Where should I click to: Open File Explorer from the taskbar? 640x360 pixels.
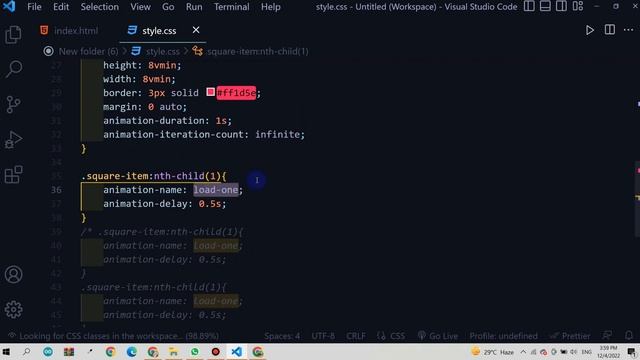coord(173,351)
